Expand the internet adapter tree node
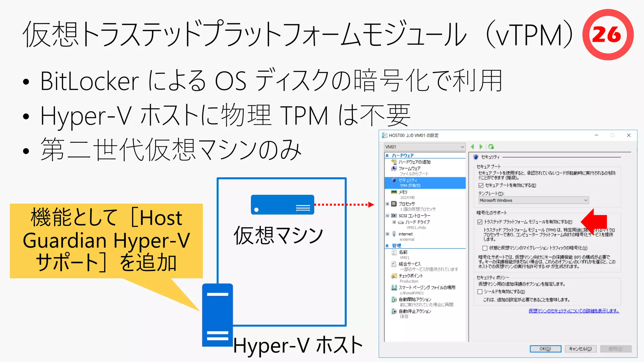The width and height of the screenshot is (644, 362). 387,234
